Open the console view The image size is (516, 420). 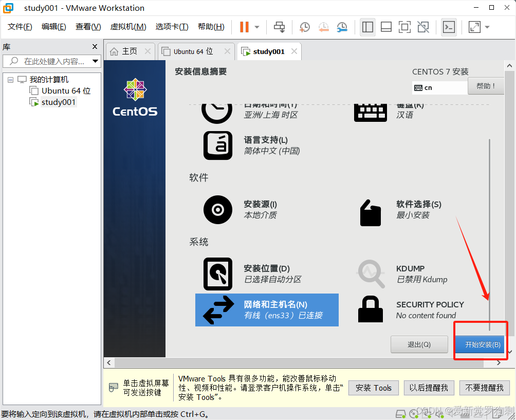coord(449,27)
